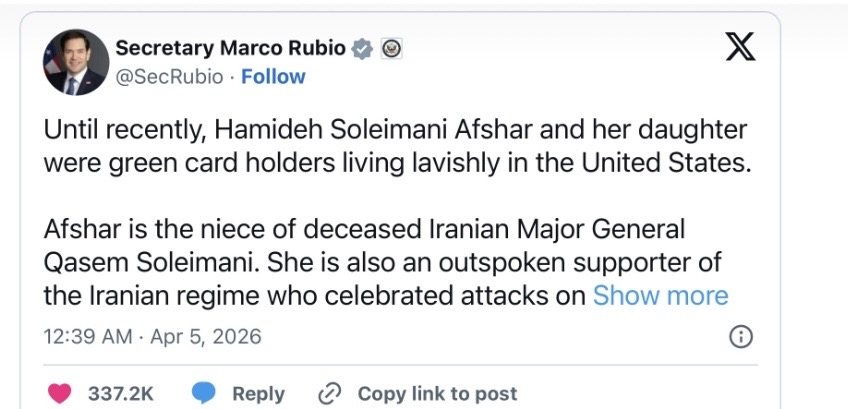Click the government seal badge

pos(392,48)
